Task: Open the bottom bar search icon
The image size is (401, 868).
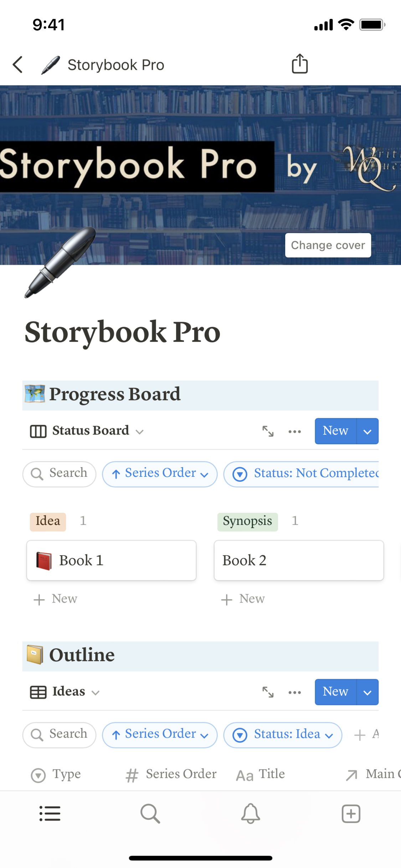Action: pos(150,813)
